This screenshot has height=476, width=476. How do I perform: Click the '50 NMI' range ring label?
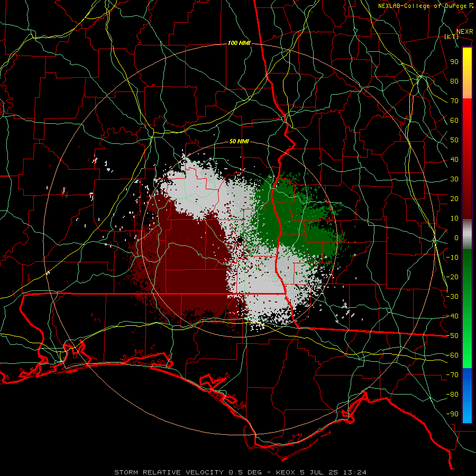click(239, 141)
